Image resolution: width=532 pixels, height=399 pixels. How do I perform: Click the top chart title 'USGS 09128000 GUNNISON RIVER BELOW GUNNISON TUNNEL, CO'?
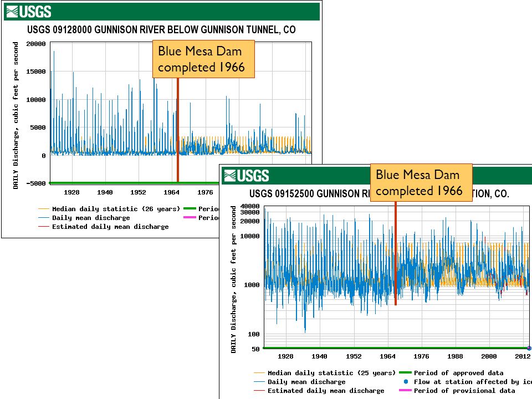pos(161,30)
